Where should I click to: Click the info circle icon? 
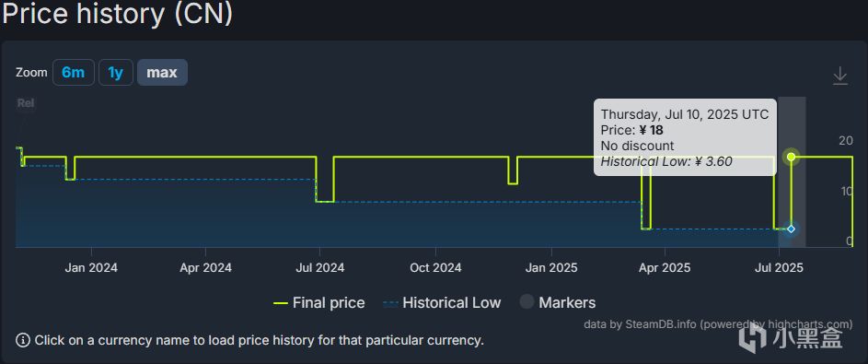point(23,340)
